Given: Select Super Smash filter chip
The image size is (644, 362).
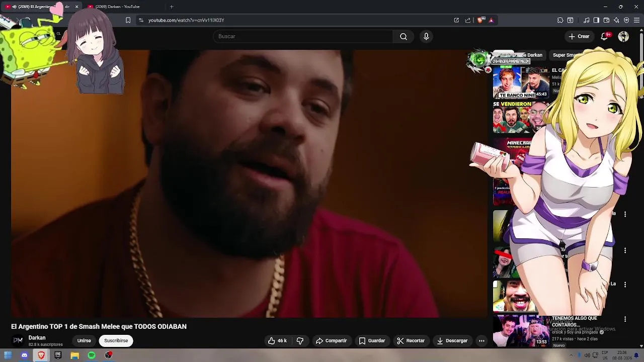Looking at the screenshot, I should [566, 55].
